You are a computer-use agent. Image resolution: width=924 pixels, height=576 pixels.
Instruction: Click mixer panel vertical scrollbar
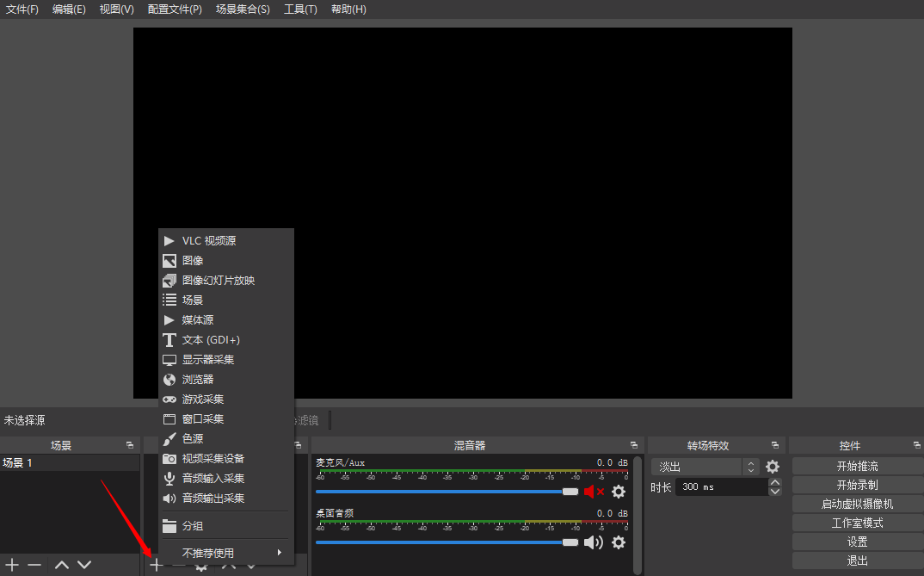click(638, 515)
